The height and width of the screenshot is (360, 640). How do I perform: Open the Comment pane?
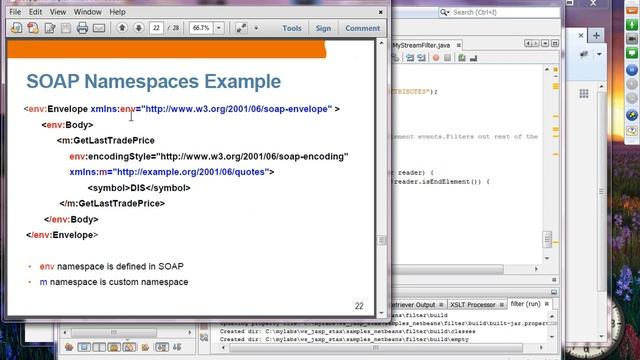[x=362, y=28]
